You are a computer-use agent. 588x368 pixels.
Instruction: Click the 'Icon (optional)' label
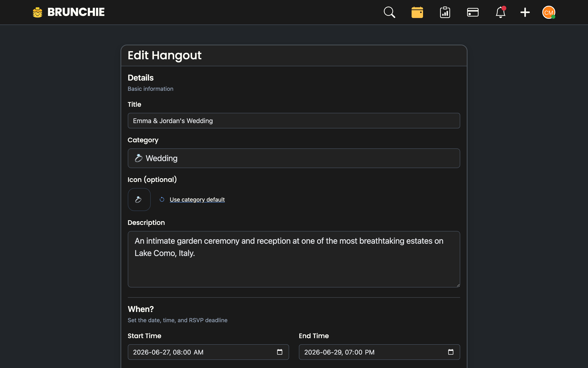click(x=152, y=180)
